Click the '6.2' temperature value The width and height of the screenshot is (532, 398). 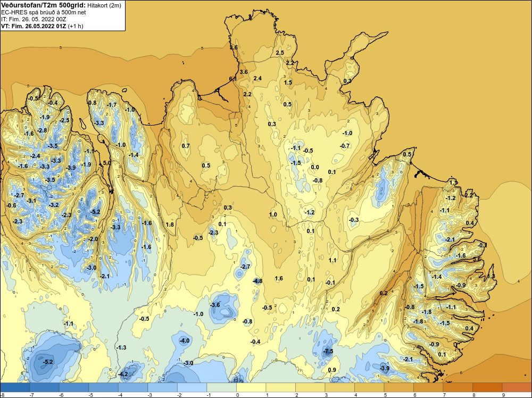point(384,293)
